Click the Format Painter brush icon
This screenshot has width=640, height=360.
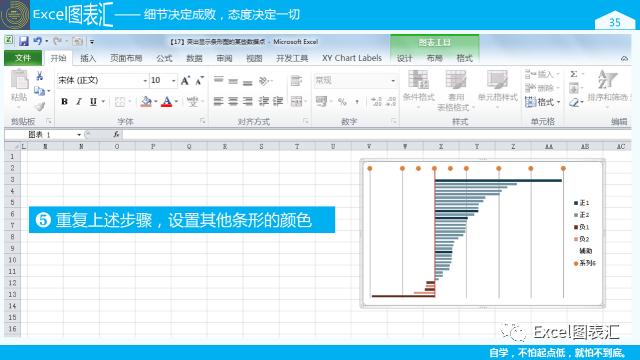click(40, 107)
